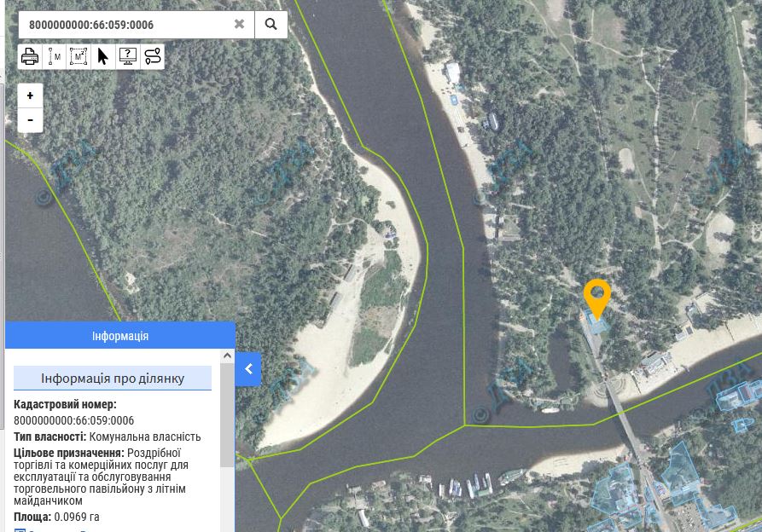Collapse the information side panel
Image resolution: width=762 pixels, height=532 pixels.
tap(248, 369)
